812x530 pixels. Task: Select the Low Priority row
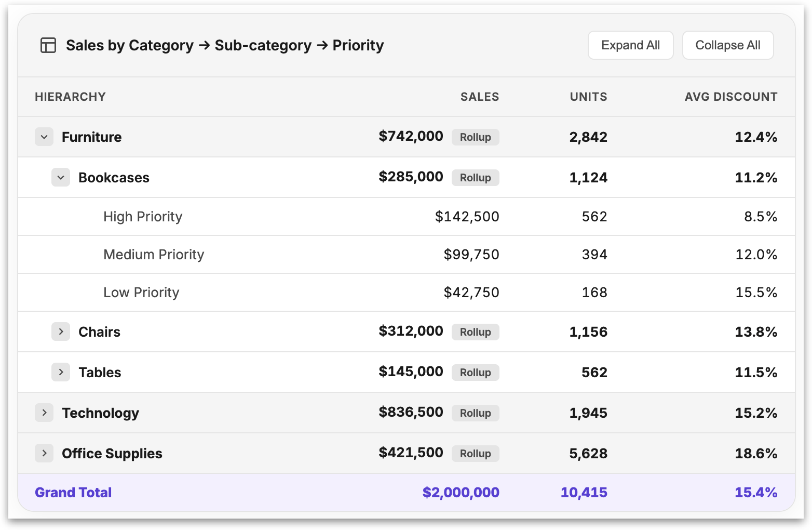(141, 293)
